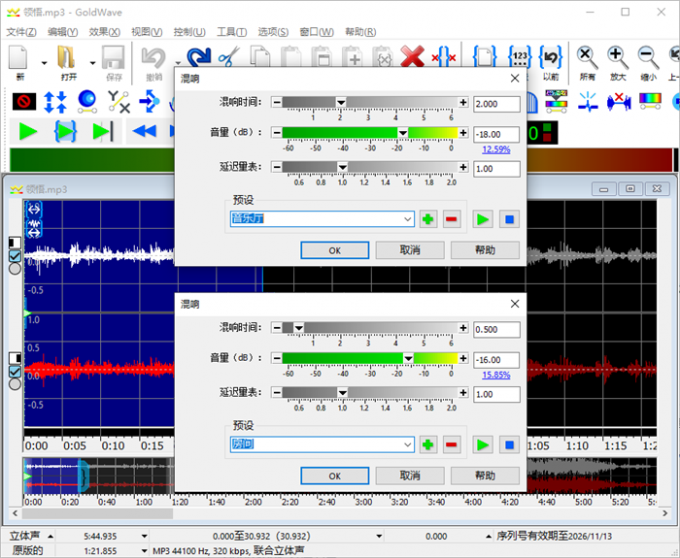Delete selection with the red X icon

[412, 58]
